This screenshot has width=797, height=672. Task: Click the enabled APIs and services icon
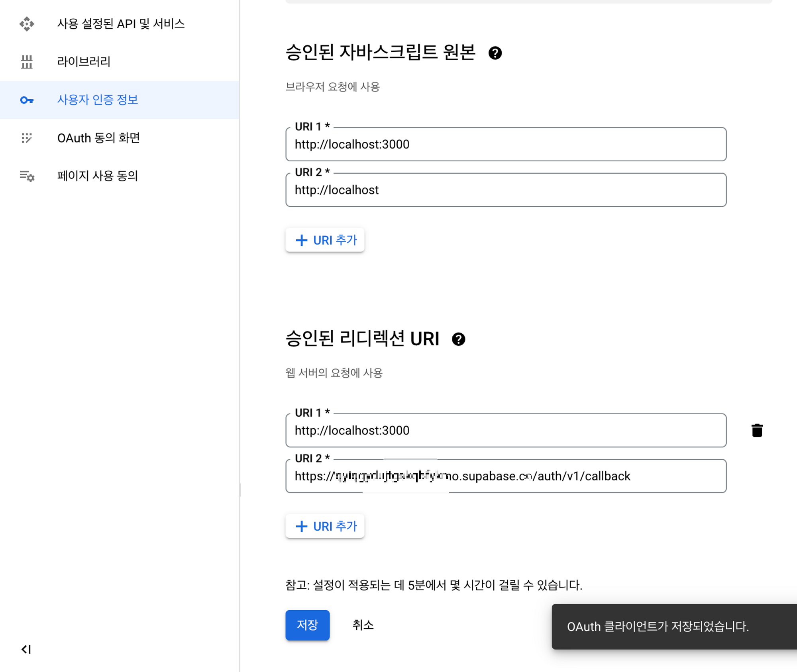tap(27, 24)
